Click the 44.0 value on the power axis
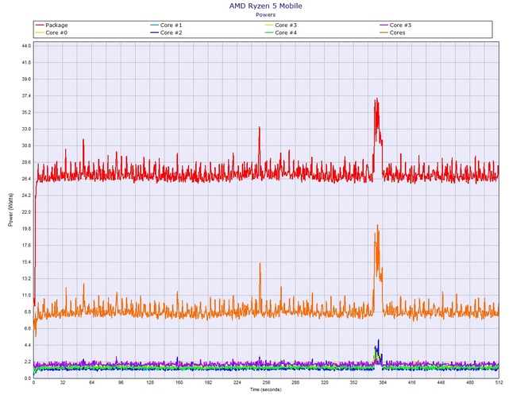 click(x=27, y=46)
